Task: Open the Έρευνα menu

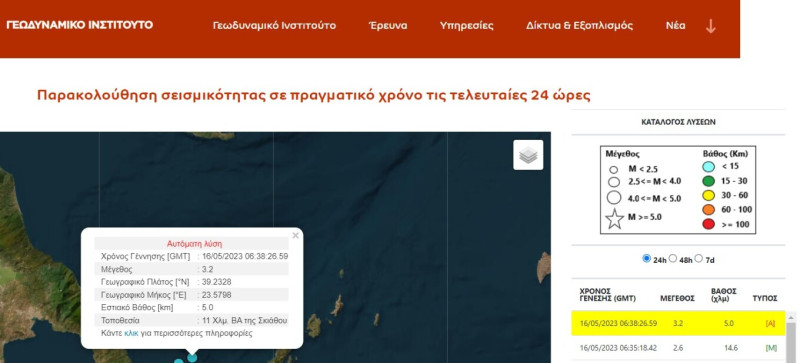Action: pyautogui.click(x=388, y=26)
